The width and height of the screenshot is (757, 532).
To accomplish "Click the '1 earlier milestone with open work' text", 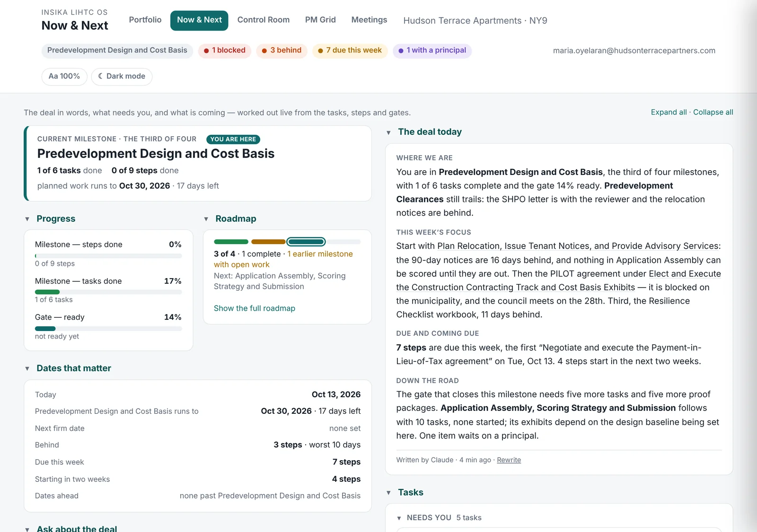I will point(283,259).
